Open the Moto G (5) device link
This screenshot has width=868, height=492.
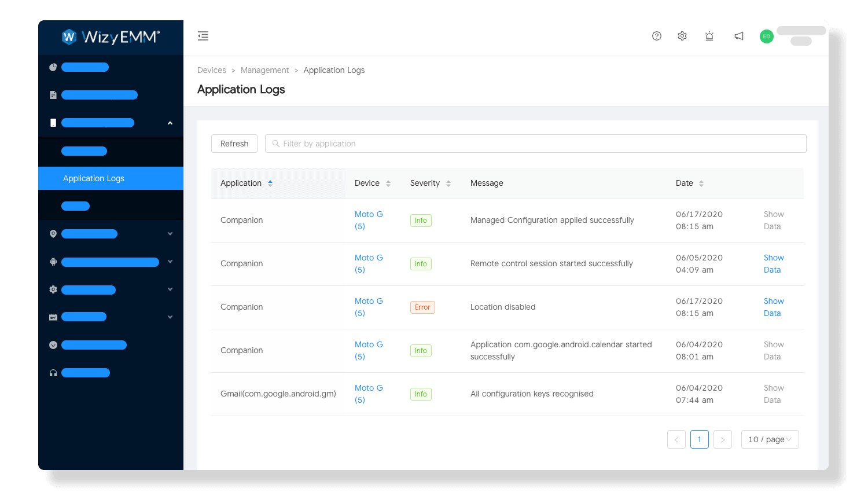[369, 220]
